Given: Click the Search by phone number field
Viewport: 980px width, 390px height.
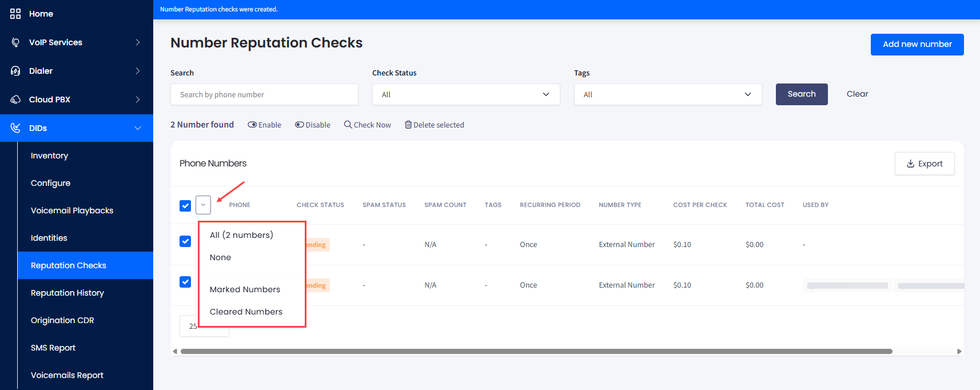Looking at the screenshot, I should [264, 94].
